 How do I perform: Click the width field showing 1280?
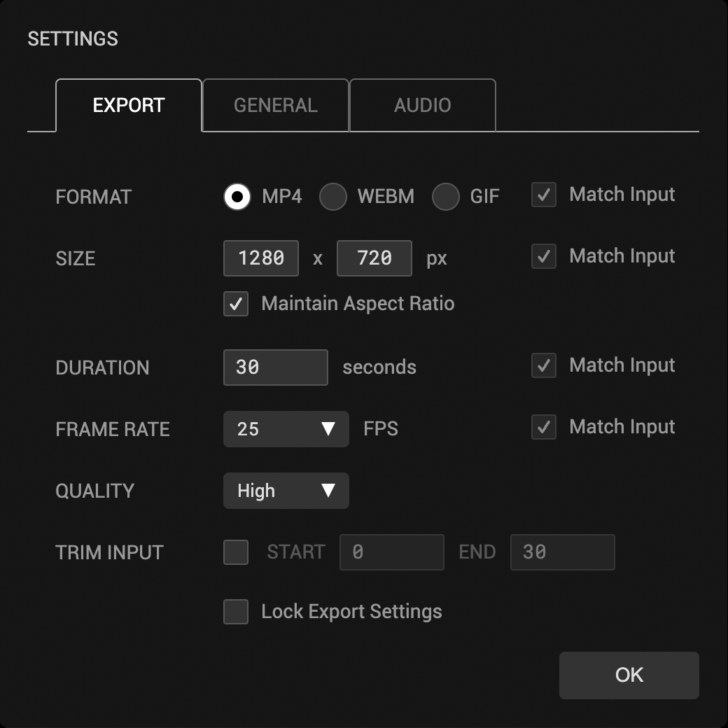pyautogui.click(x=261, y=258)
